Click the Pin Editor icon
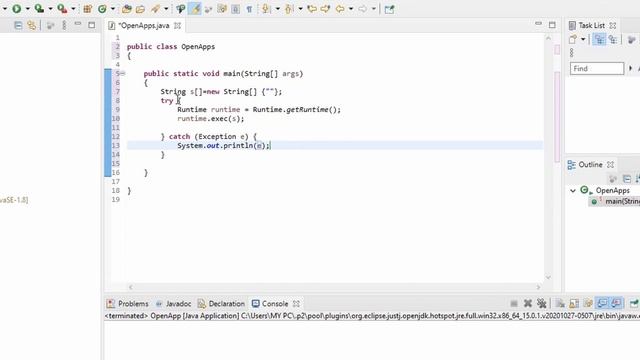 [x=389, y=9]
